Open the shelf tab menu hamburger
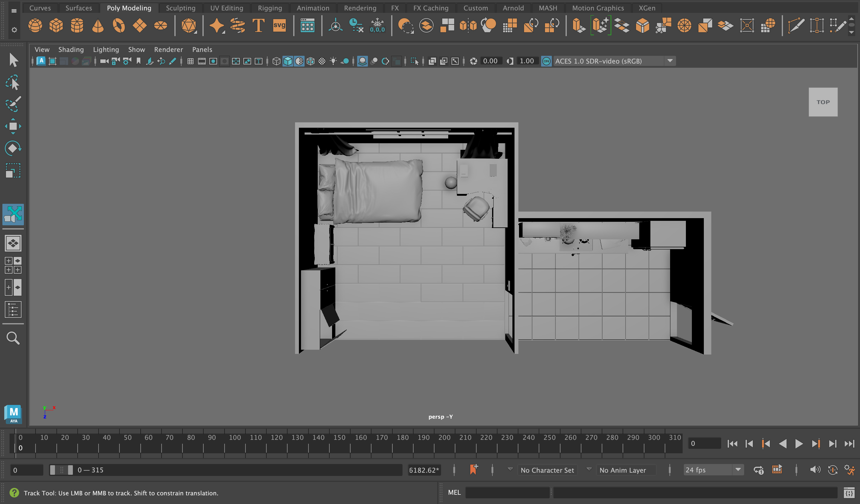The height and width of the screenshot is (504, 860). [14, 11]
